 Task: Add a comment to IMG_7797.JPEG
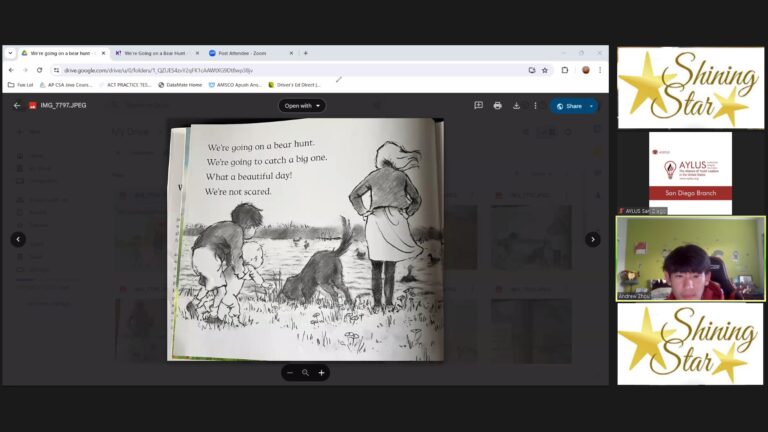point(479,106)
